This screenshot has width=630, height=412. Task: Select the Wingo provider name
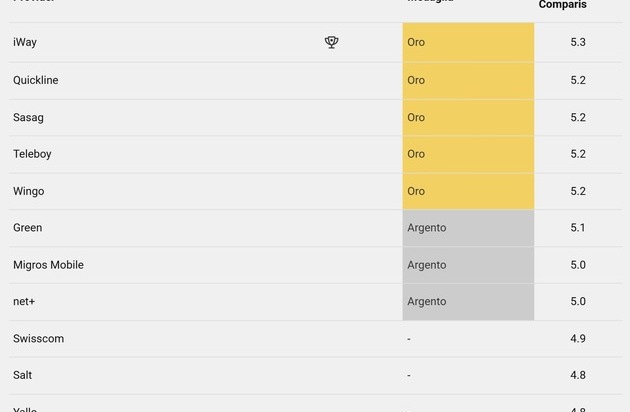29,191
